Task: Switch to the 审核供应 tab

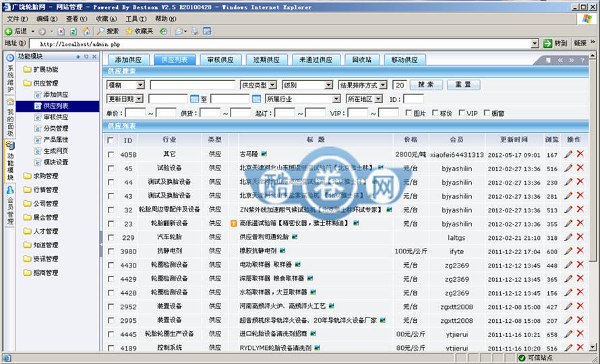Action: coord(220,60)
